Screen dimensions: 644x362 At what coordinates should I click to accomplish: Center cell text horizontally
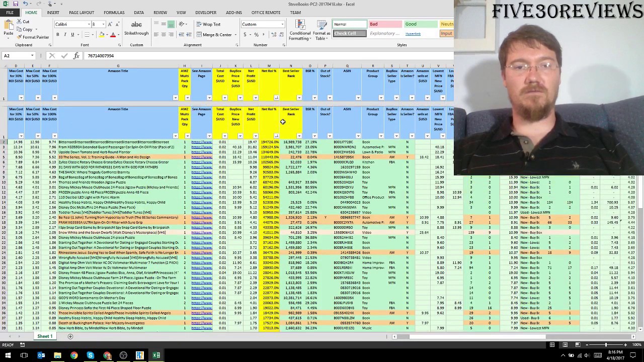[x=164, y=35]
